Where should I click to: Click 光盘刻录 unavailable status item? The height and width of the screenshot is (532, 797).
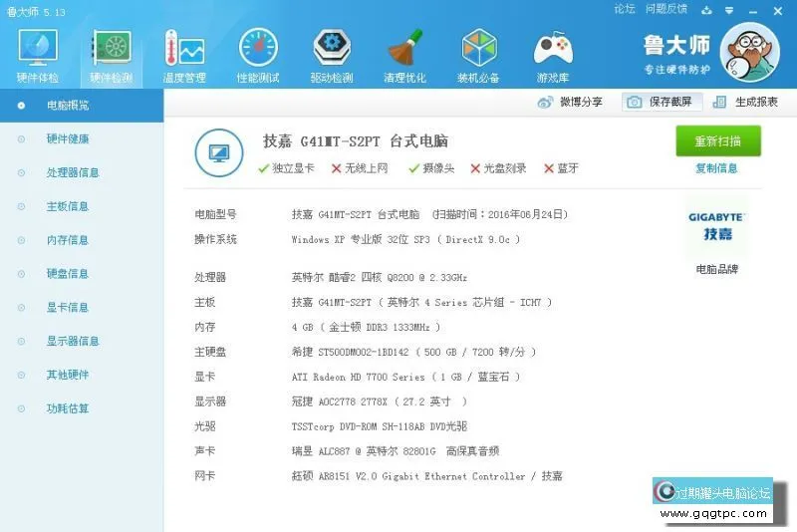[x=498, y=168]
